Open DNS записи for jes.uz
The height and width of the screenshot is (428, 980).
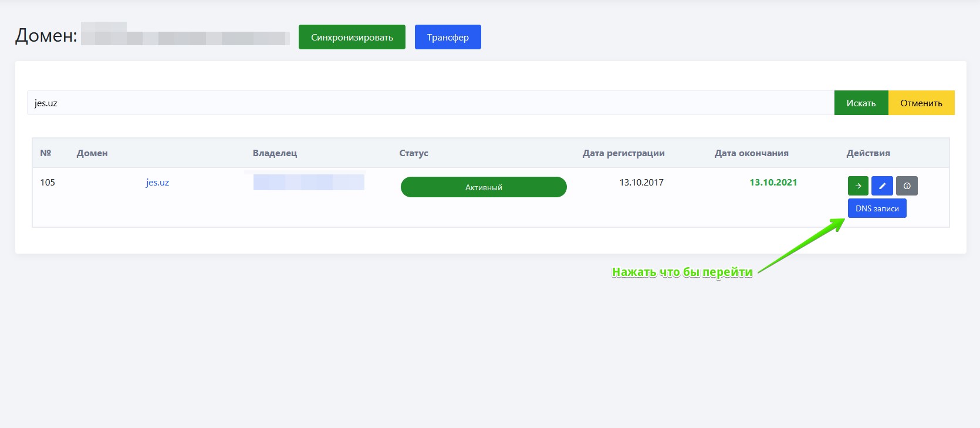pos(877,208)
